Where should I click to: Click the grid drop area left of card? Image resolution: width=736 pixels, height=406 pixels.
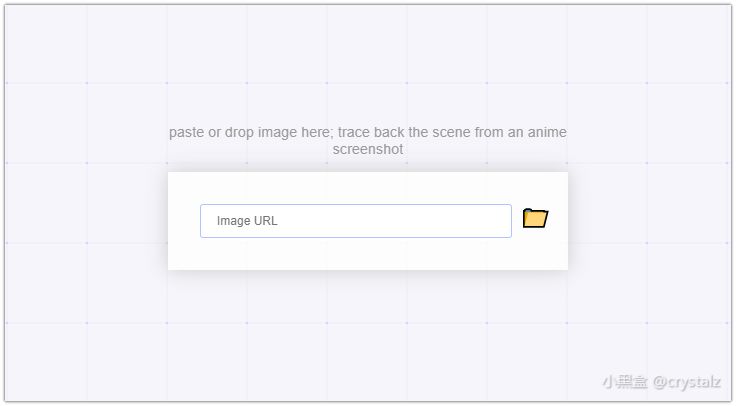coord(85,221)
